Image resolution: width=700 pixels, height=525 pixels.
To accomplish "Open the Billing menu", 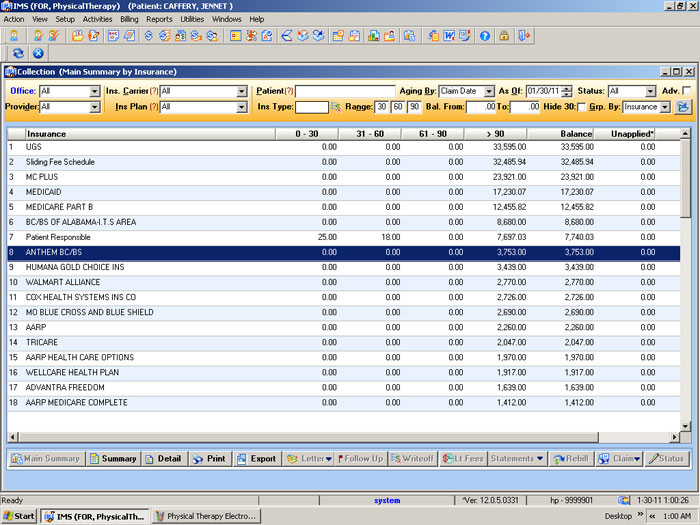I will pos(129,19).
